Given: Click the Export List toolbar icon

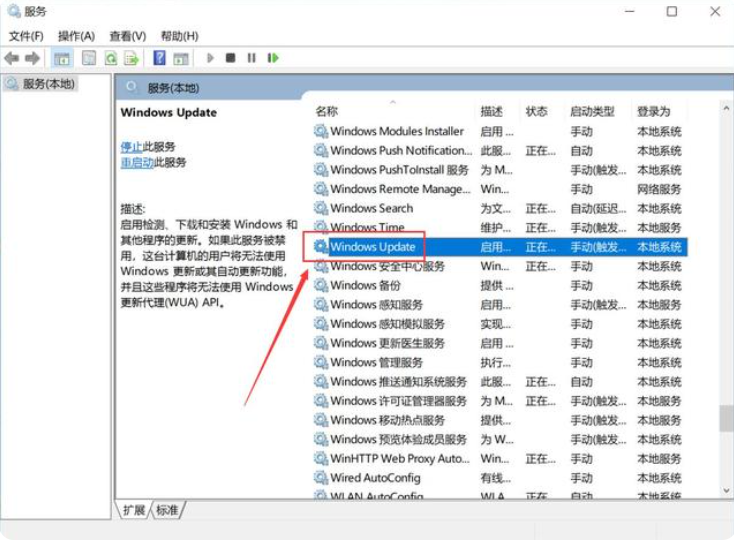Looking at the screenshot, I should point(132,58).
